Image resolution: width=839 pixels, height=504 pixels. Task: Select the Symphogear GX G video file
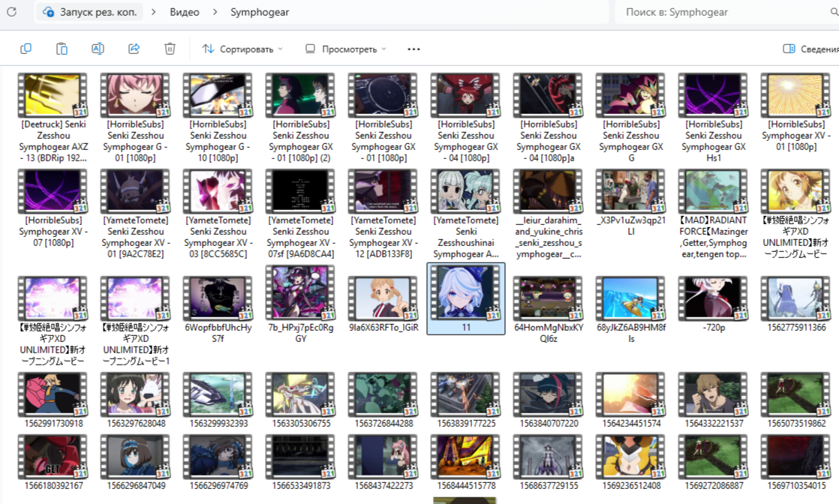(631, 118)
